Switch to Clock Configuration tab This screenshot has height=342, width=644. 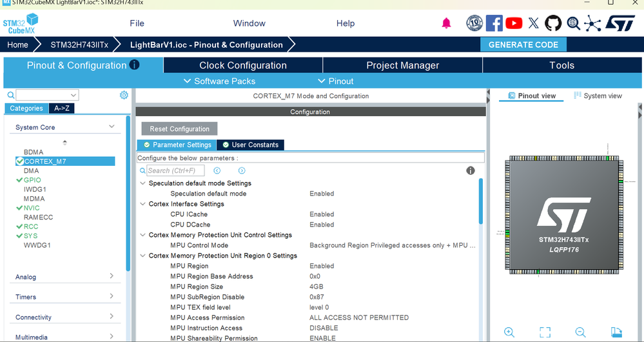click(x=243, y=65)
